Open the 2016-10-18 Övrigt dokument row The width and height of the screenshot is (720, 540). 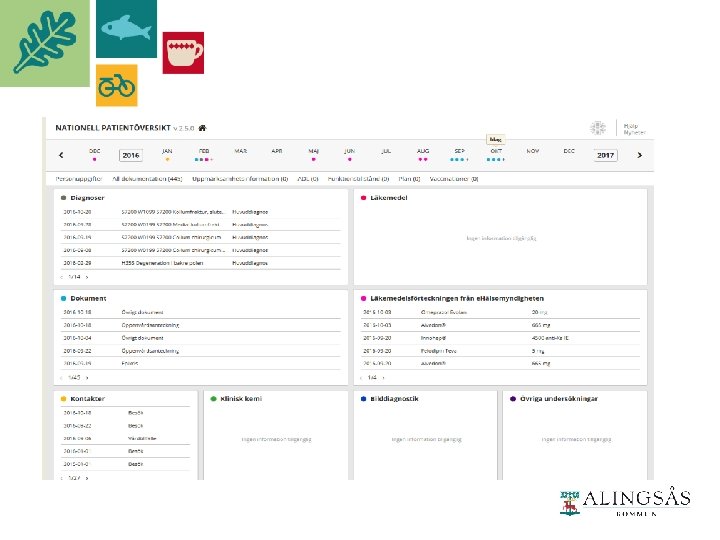(x=201, y=312)
